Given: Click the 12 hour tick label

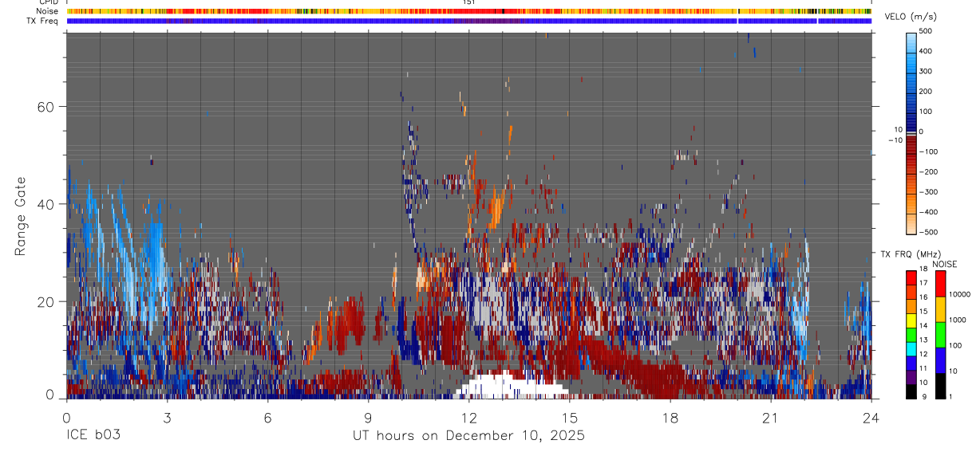Looking at the screenshot, I should (469, 416).
